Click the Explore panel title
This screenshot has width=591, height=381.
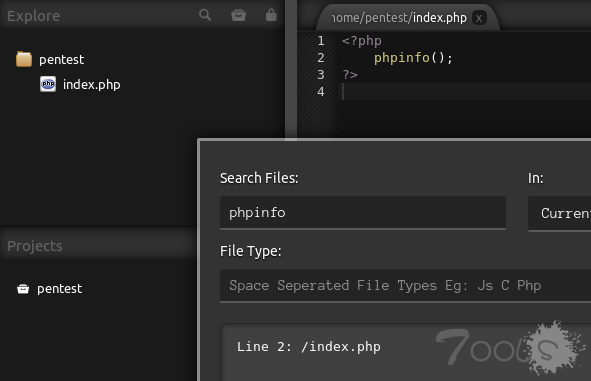pos(34,16)
